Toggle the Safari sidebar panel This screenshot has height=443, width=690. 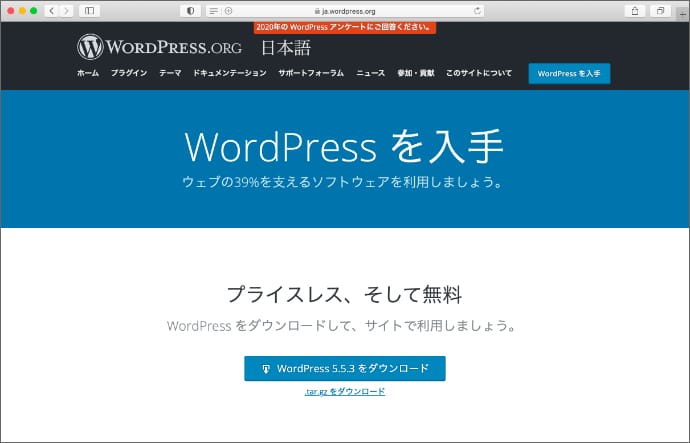pyautogui.click(x=90, y=10)
